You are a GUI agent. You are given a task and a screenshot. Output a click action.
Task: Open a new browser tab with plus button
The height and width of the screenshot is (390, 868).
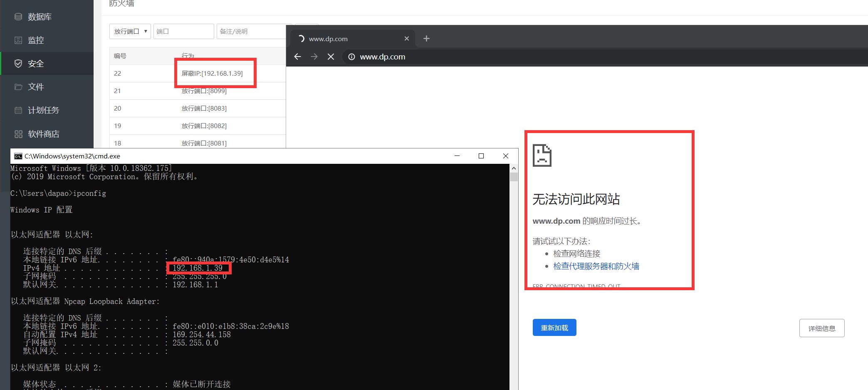coord(426,38)
